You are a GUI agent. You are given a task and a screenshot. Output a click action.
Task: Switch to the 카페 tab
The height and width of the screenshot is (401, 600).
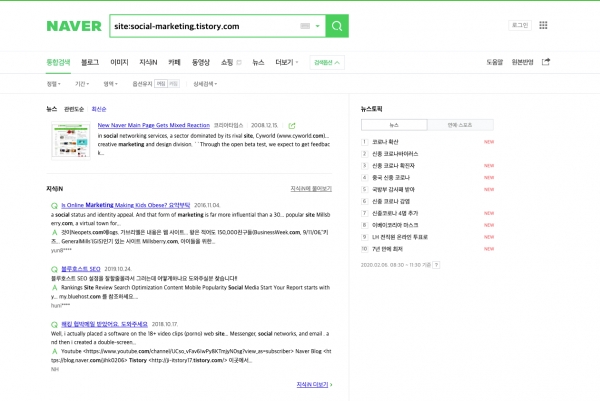coord(174,62)
